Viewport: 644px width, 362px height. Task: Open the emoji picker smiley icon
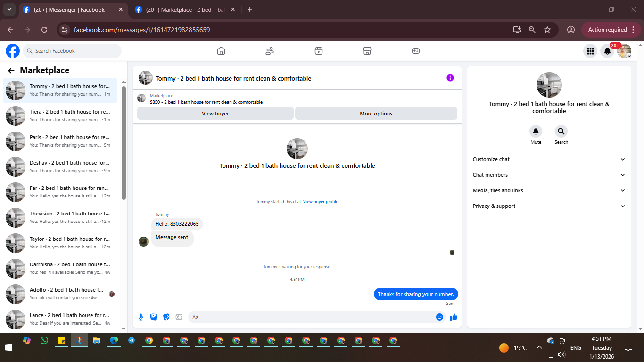(439, 317)
